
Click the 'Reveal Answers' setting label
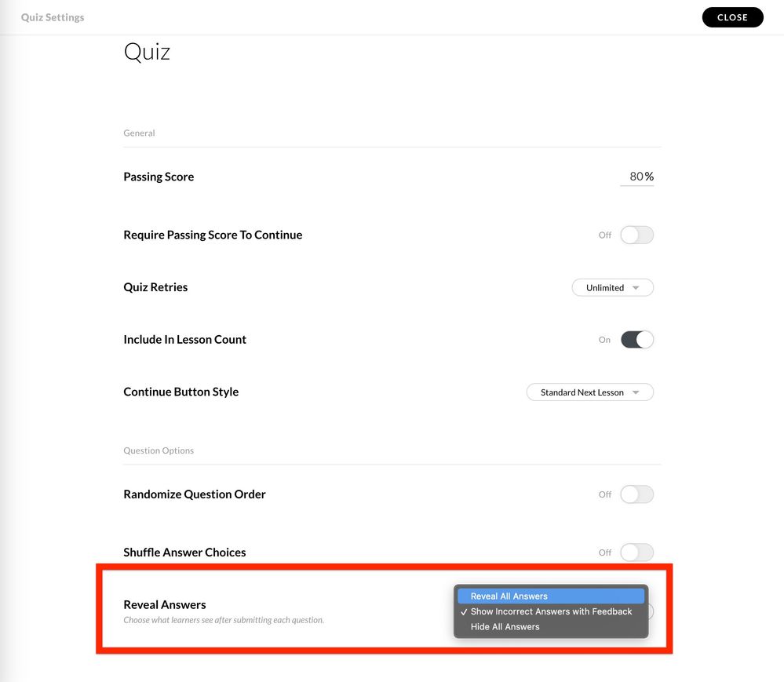tap(165, 604)
